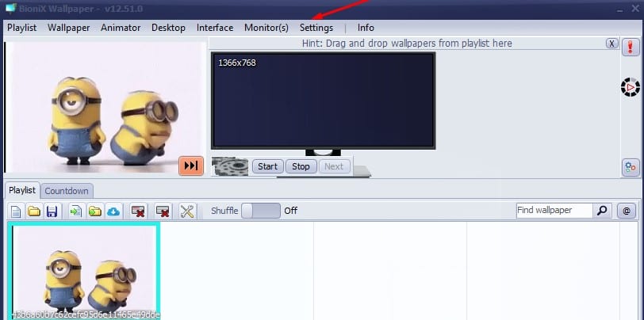
Task: Add a file using green-arrow page icon
Action: point(76,211)
